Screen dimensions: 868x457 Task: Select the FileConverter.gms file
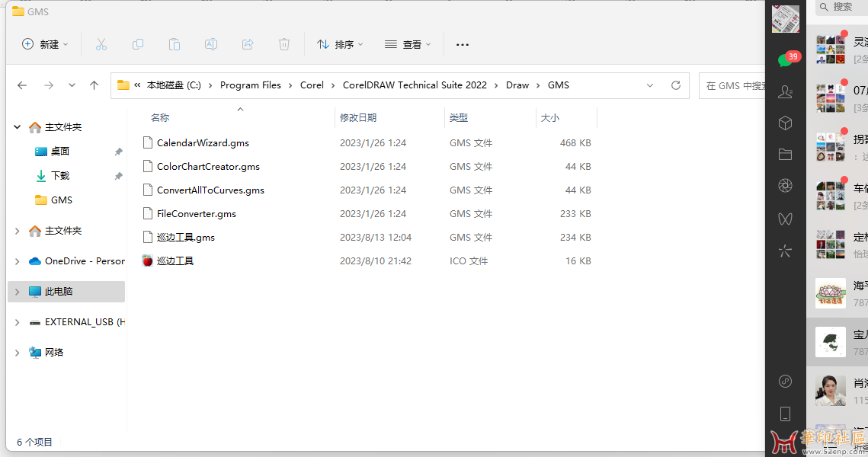(197, 214)
